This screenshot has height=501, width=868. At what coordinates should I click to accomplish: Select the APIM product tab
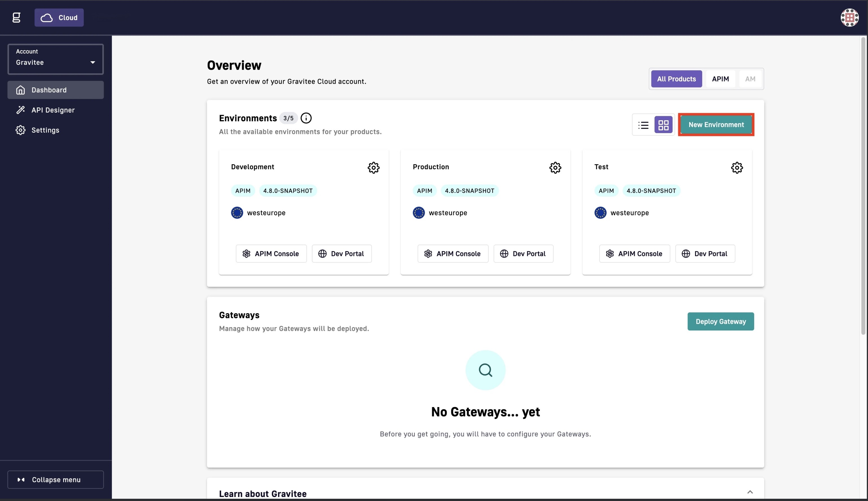pyautogui.click(x=720, y=79)
